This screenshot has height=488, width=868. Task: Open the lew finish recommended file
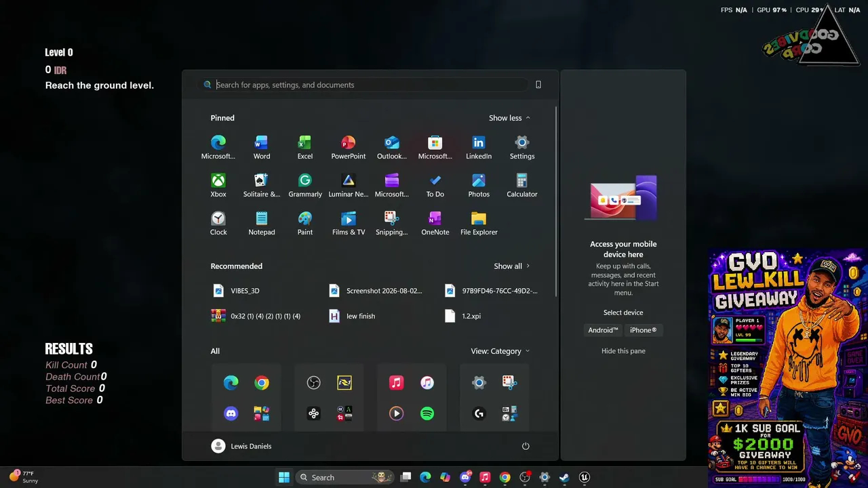[x=351, y=316]
